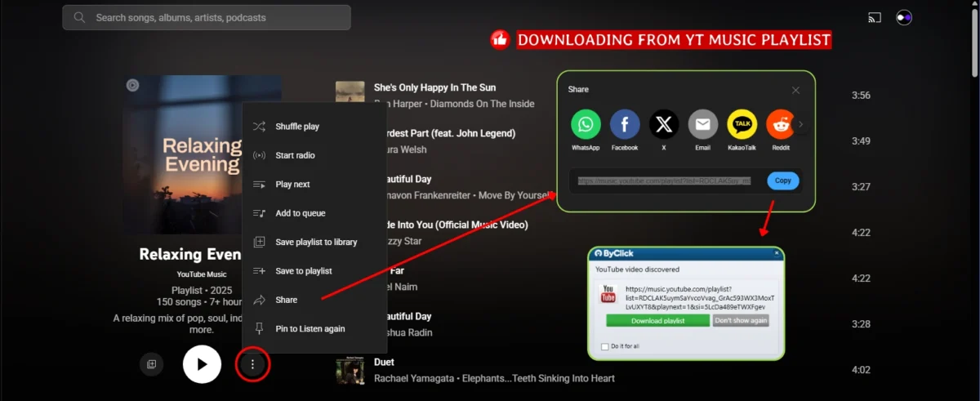The image size is (980, 401).
Task: Select Shuffle play in context menu
Action: [x=314, y=127]
